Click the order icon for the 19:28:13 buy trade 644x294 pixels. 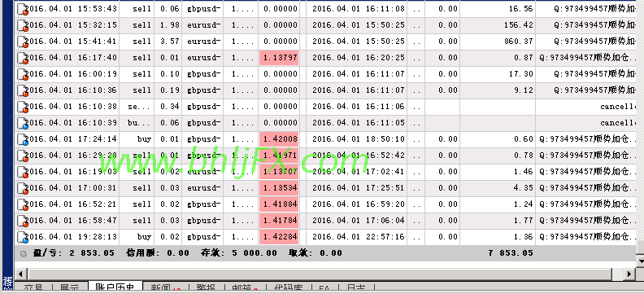click(x=23, y=237)
